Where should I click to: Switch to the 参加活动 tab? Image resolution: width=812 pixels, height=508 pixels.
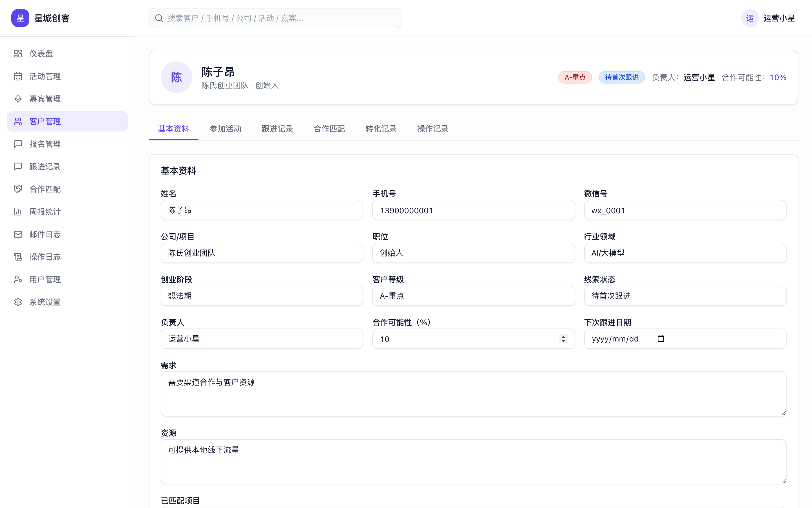point(226,129)
